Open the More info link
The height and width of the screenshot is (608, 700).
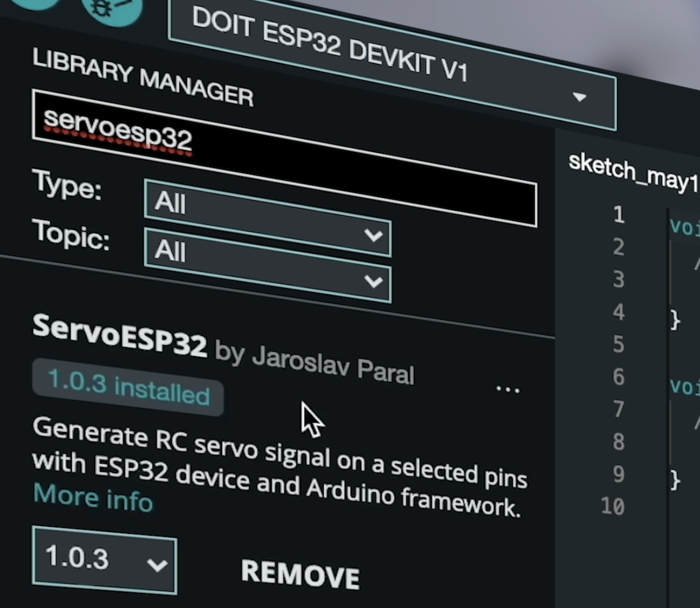93,498
